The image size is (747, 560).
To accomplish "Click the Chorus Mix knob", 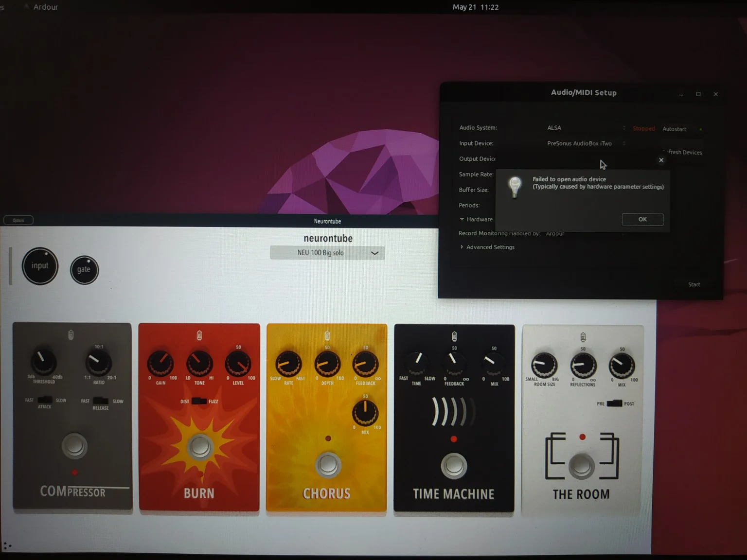I will tap(365, 413).
